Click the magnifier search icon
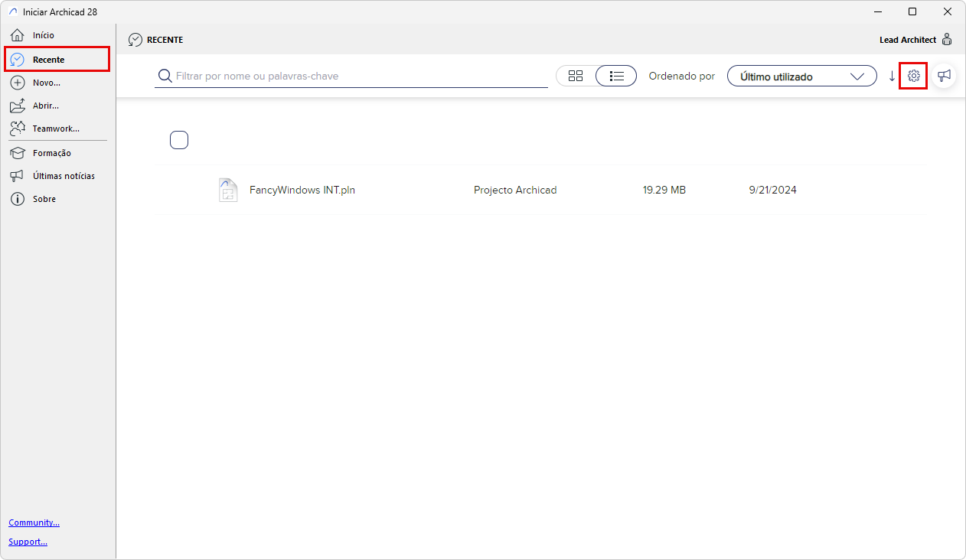Screen dimensions: 966x560 click(x=165, y=76)
